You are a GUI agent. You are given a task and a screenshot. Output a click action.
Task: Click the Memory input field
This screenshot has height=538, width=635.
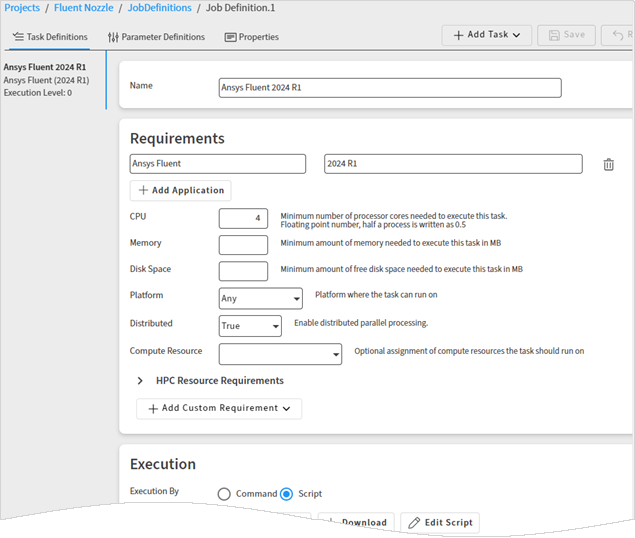pos(243,245)
